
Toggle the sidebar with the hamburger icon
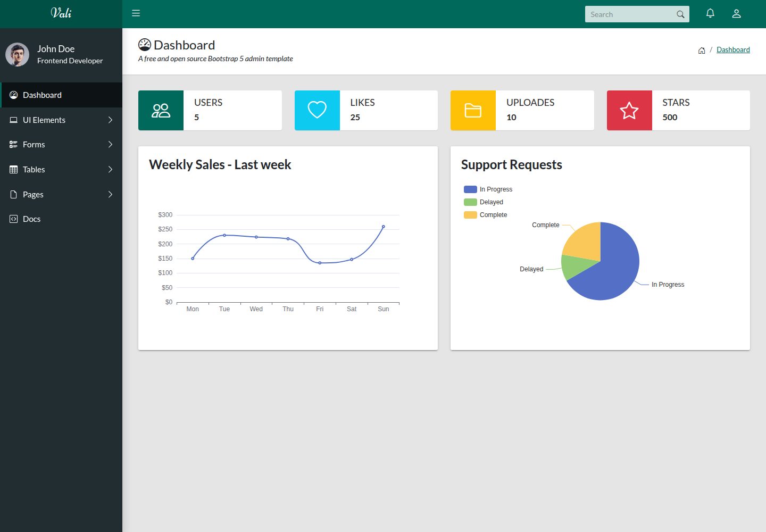[x=136, y=13]
